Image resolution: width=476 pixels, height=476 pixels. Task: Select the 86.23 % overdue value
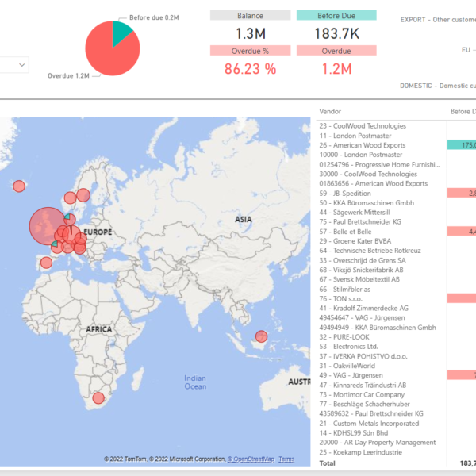(x=250, y=69)
